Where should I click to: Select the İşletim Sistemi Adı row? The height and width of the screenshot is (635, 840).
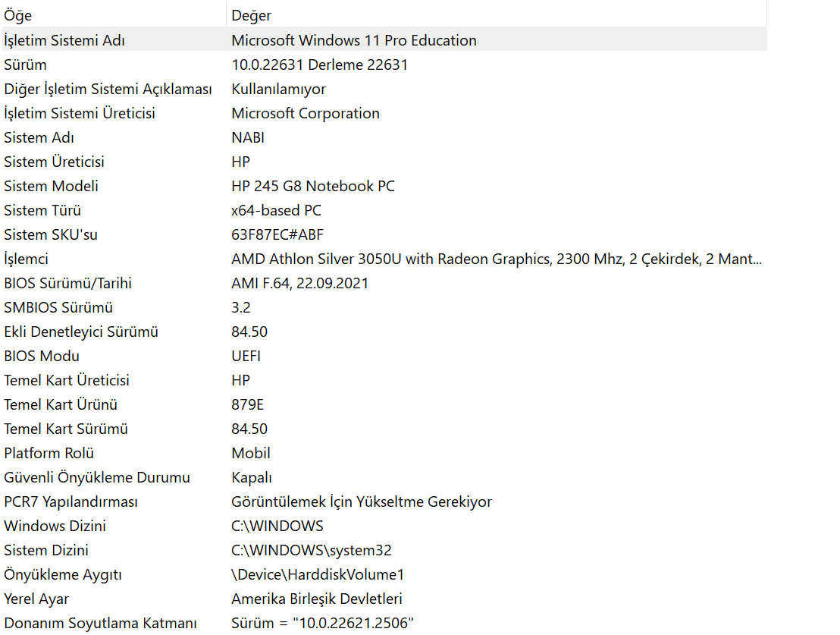tap(384, 40)
